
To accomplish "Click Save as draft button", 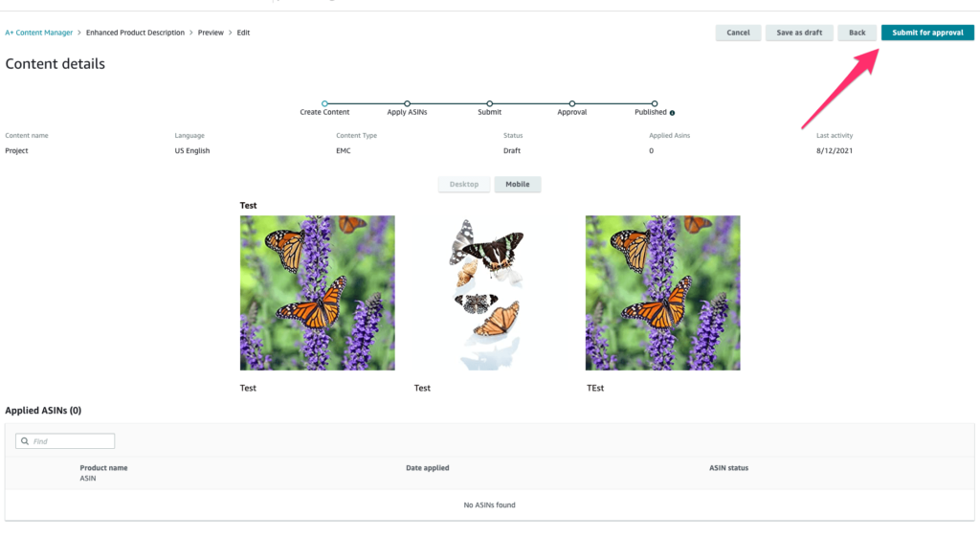I will coord(799,33).
